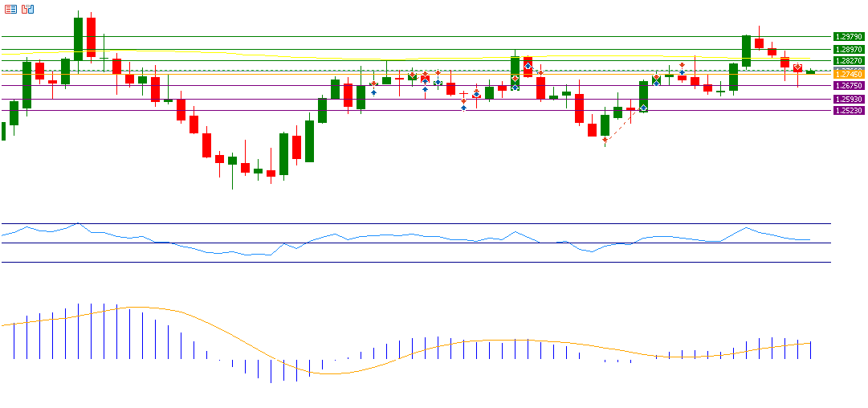Select the 1.25230 bottom price label
The width and height of the screenshot is (868, 408).
coord(848,110)
